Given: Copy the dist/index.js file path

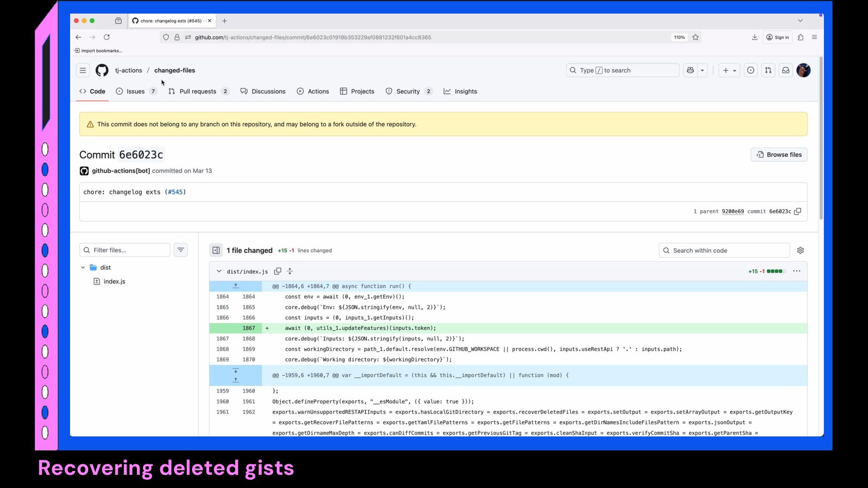Looking at the screenshot, I should [x=278, y=271].
